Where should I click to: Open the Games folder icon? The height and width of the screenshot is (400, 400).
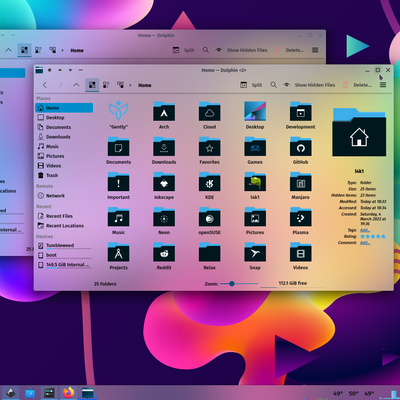pos(255,146)
